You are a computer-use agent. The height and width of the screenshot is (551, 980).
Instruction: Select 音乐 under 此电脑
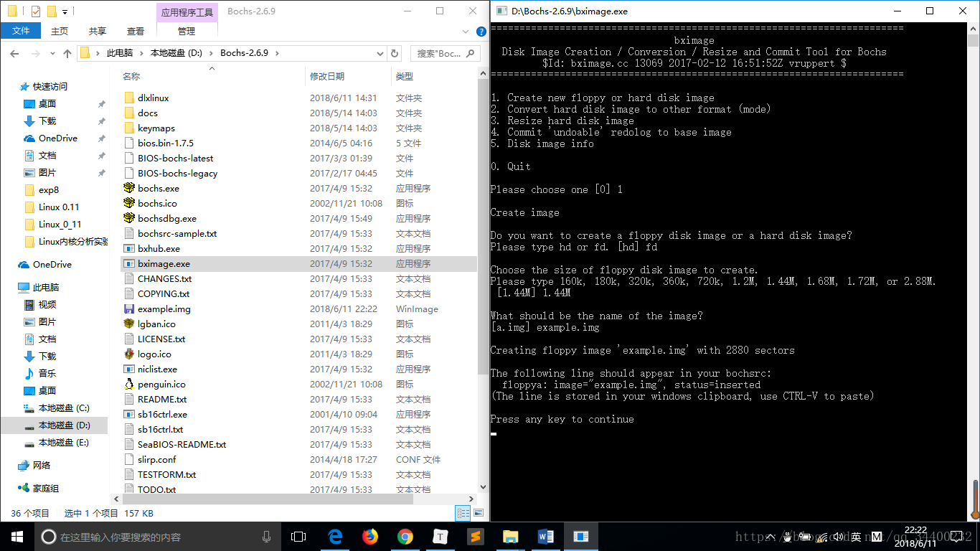point(47,373)
